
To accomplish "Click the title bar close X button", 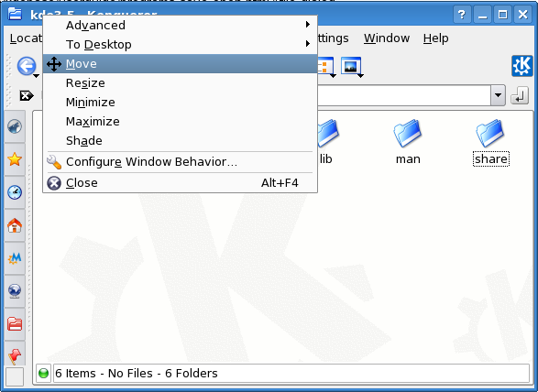I will pos(523,15).
